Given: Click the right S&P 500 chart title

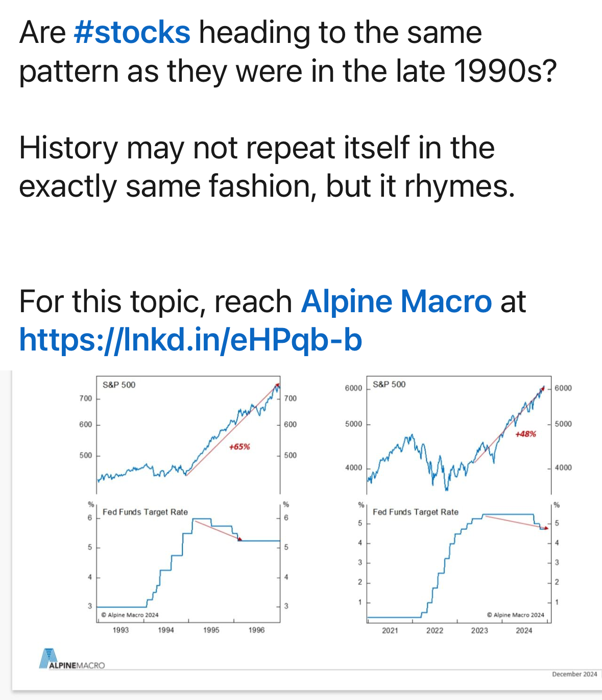Looking at the screenshot, I should (x=389, y=384).
